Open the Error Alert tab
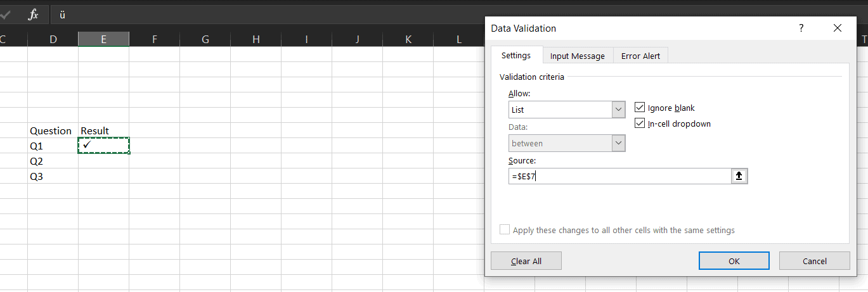This screenshot has height=292, width=868. (x=640, y=56)
